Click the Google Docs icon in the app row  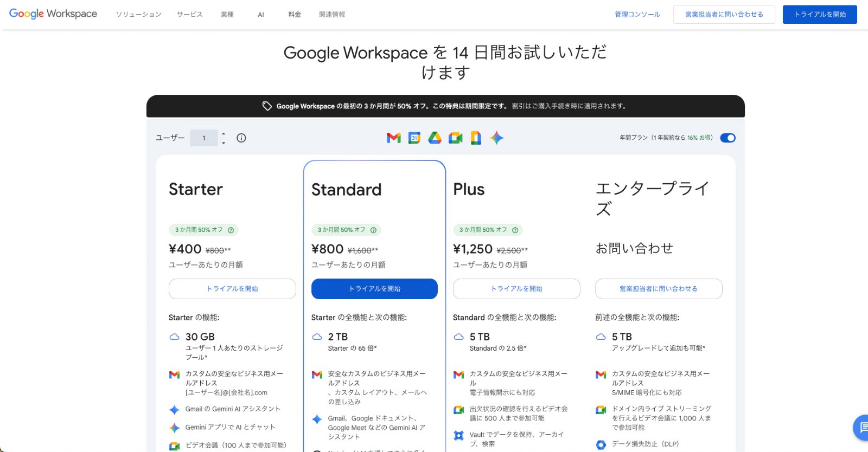[476, 138]
